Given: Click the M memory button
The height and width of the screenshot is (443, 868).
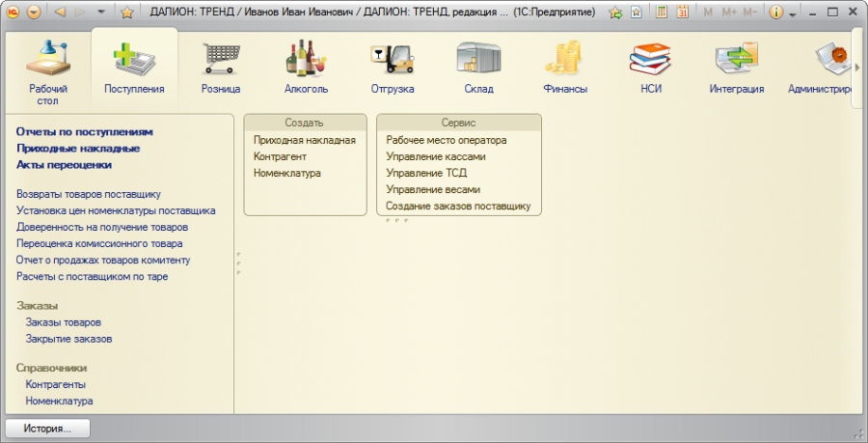Looking at the screenshot, I should pyautogui.click(x=708, y=12).
